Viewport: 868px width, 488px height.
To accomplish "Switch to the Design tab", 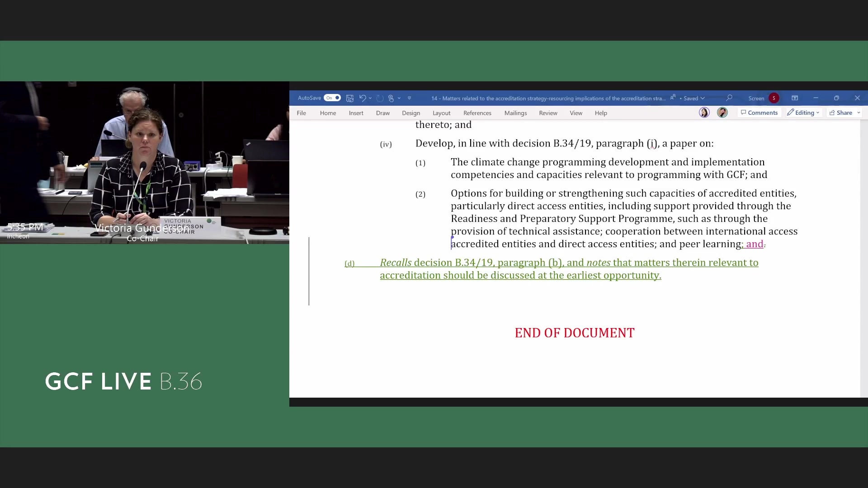I will click(411, 113).
